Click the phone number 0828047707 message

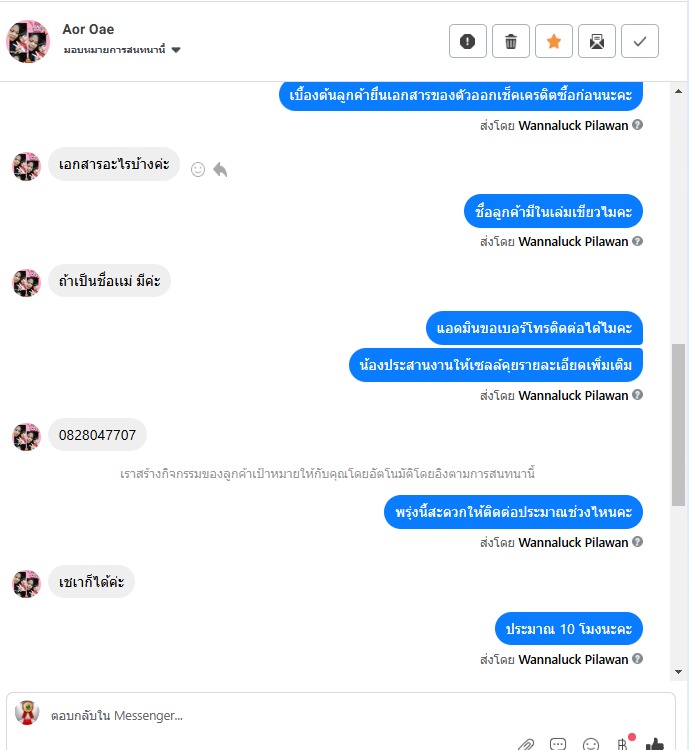point(97,435)
